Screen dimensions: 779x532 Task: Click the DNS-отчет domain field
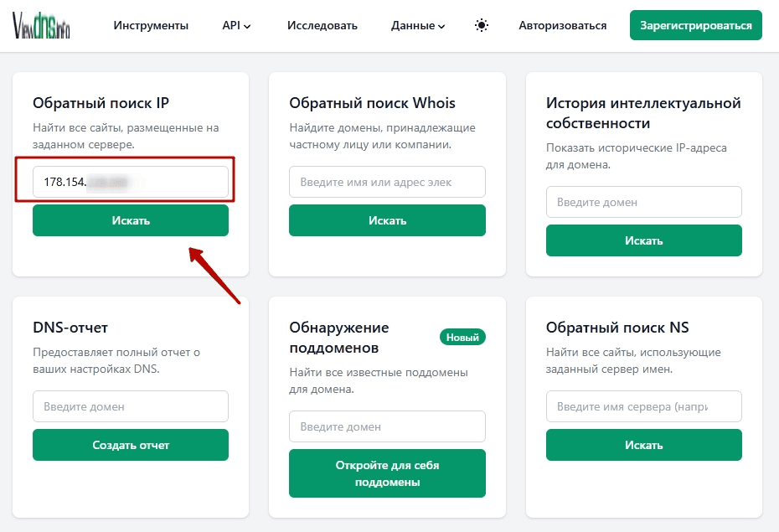coord(130,406)
